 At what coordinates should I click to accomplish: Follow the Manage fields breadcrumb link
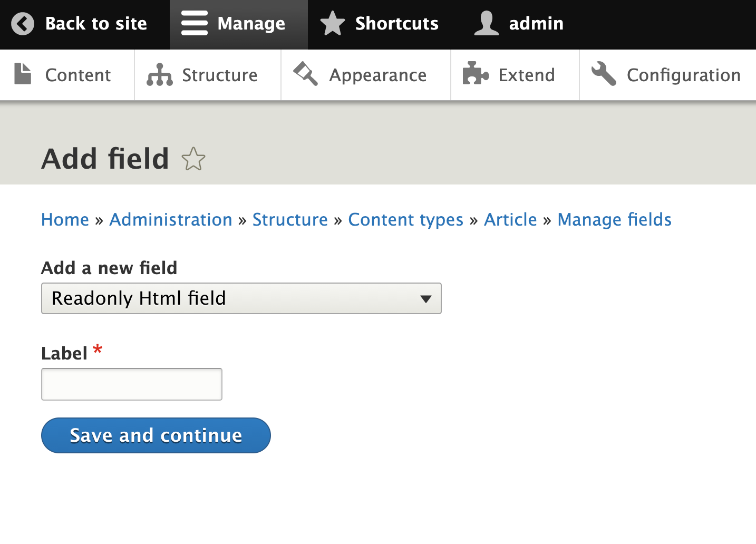coord(614,220)
